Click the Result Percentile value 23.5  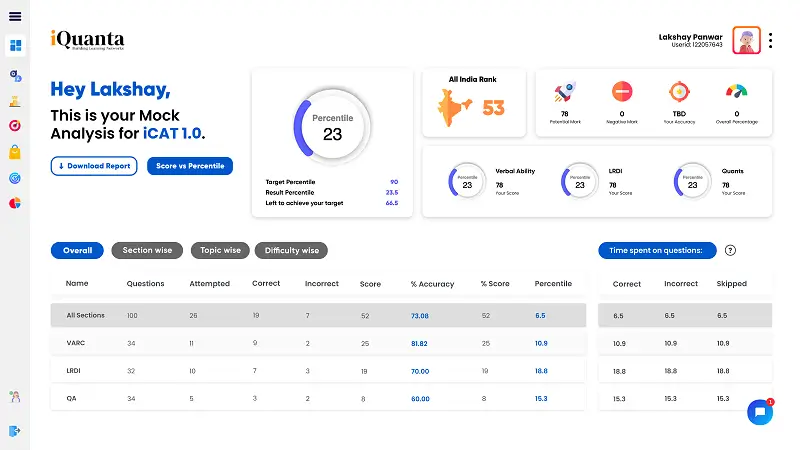click(x=392, y=192)
